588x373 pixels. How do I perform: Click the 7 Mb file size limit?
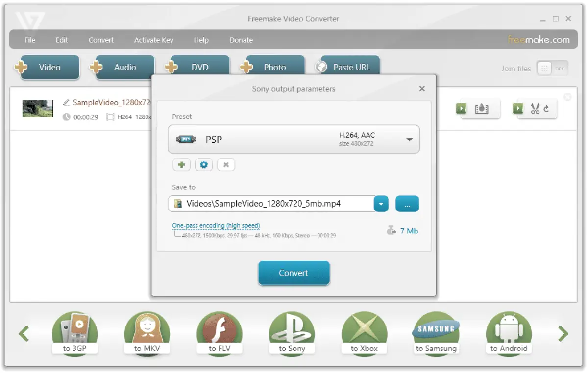403,231
